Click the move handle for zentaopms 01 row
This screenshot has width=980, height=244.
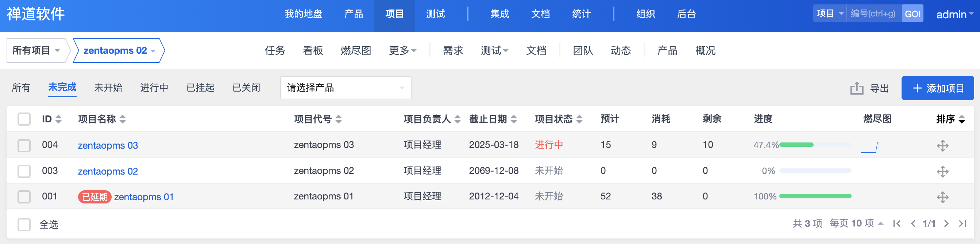(x=942, y=197)
